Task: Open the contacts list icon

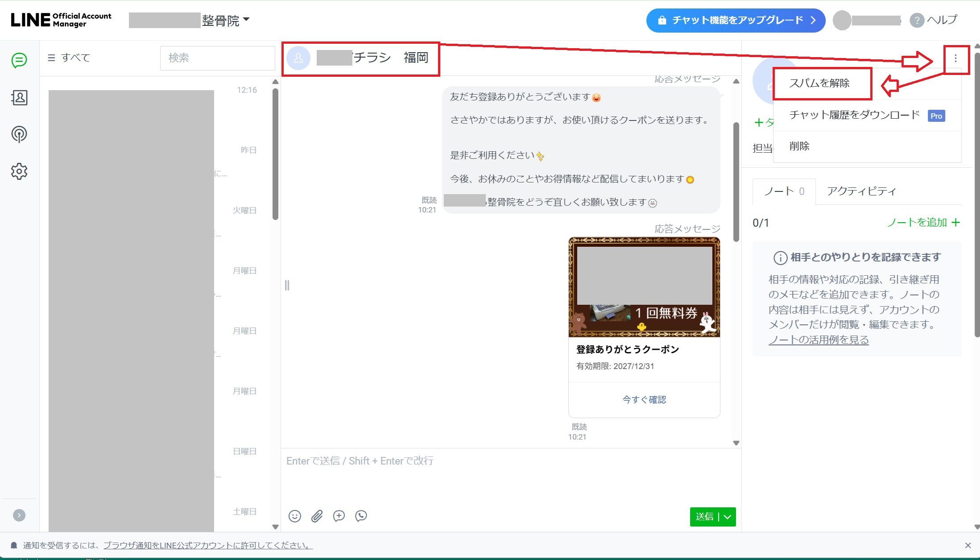Action: point(19,97)
